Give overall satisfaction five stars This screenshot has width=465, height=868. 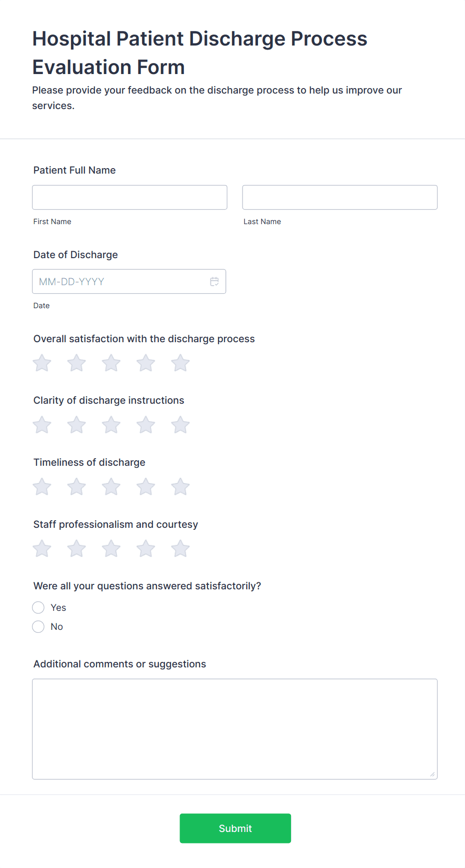(180, 363)
